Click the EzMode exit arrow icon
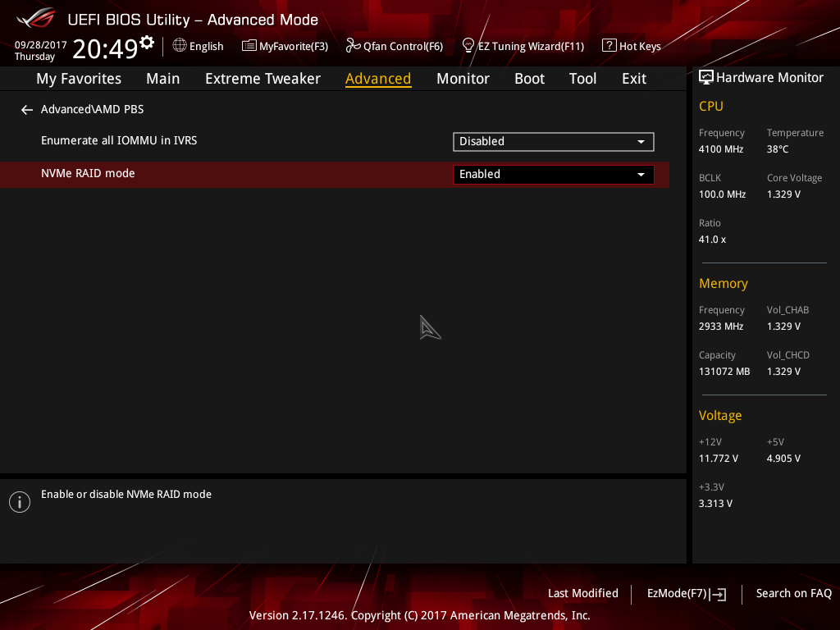The height and width of the screenshot is (630, 840). pos(719,594)
